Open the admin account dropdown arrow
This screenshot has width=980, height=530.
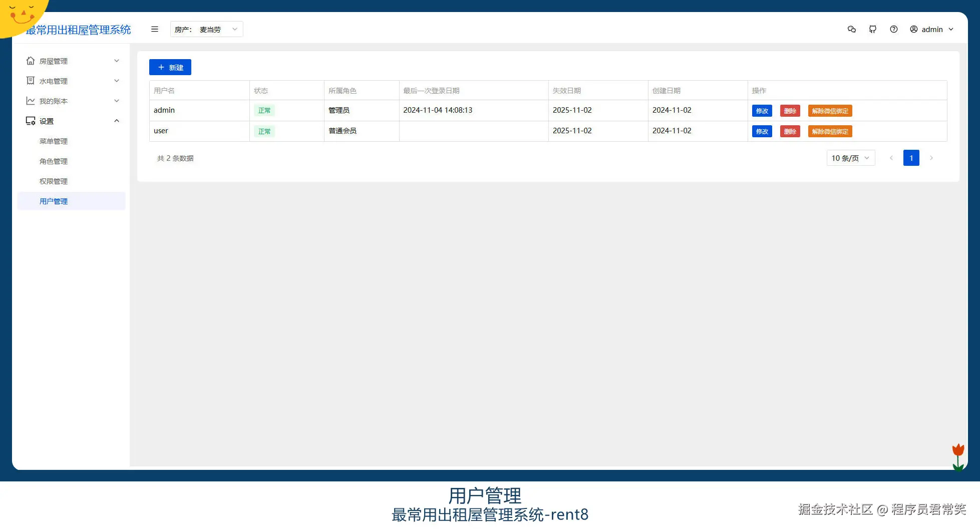click(x=950, y=29)
